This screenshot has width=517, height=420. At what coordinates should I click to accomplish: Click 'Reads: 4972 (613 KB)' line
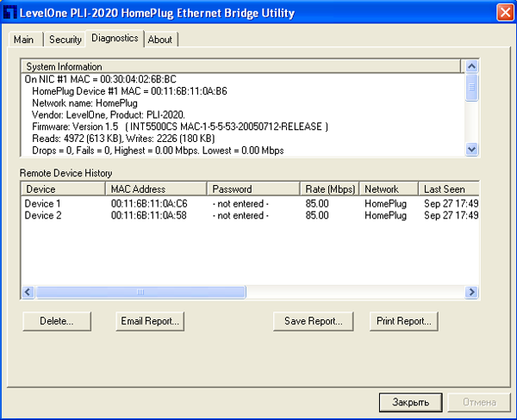click(x=123, y=139)
